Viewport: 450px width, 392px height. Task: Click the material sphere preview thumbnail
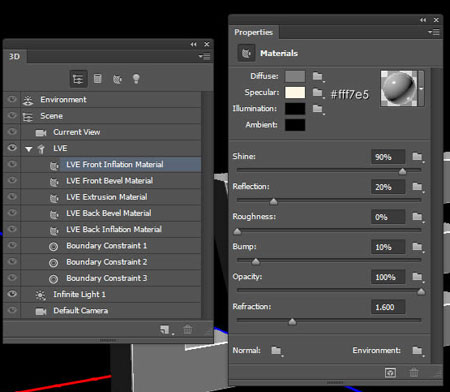[x=399, y=88]
